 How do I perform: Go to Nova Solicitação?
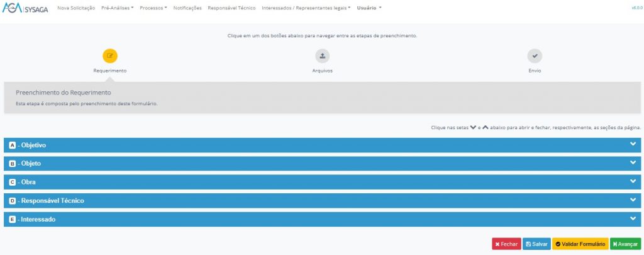(76, 8)
